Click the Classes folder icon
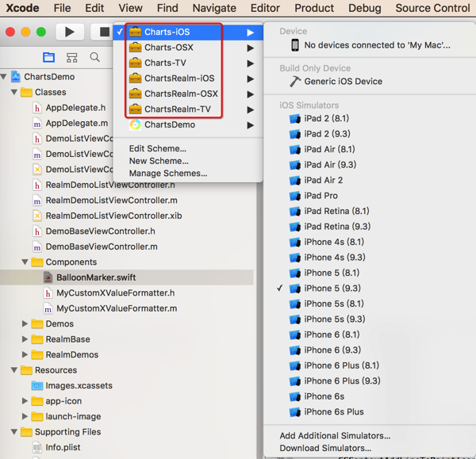476x459 pixels. [x=26, y=92]
